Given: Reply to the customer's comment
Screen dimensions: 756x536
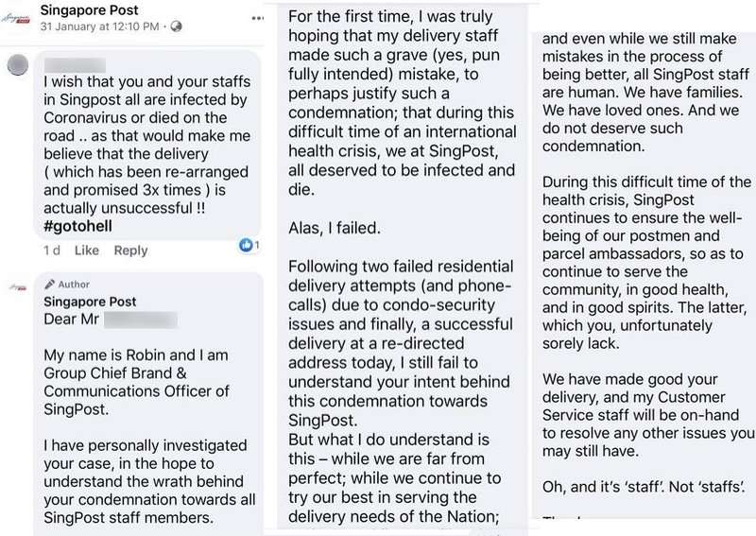Looking at the screenshot, I should tap(130, 251).
